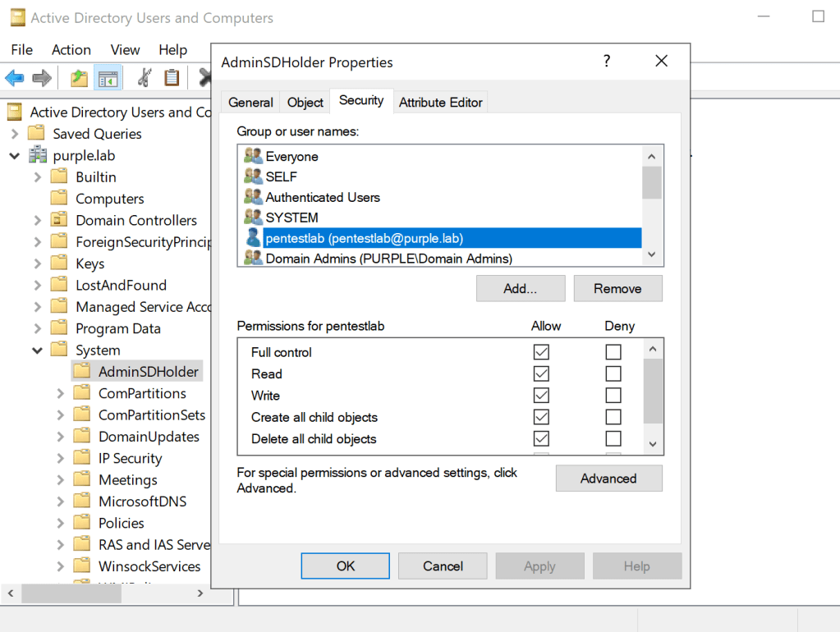Click the Forward arrow toolbar icon
840x632 pixels.
[x=42, y=78]
